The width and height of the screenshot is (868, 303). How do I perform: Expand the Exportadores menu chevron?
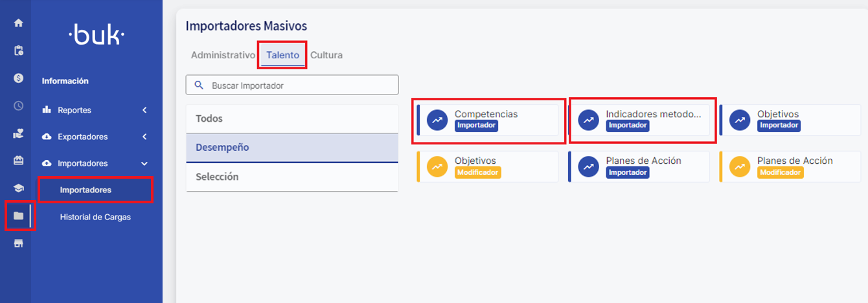pyautogui.click(x=144, y=137)
